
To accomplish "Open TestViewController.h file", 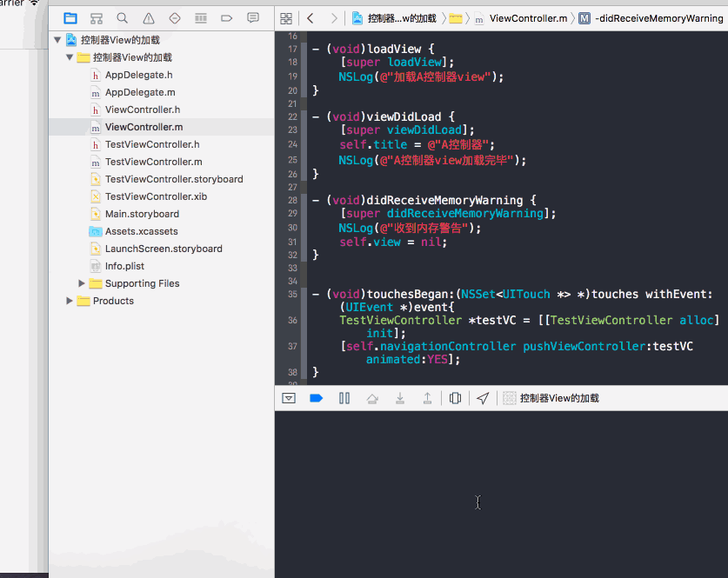I will [x=152, y=144].
